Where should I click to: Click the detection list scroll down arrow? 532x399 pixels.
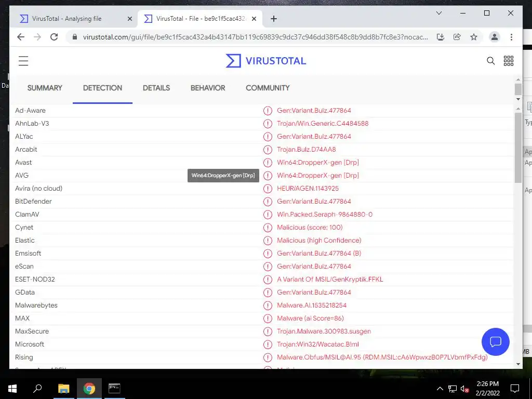518,364
